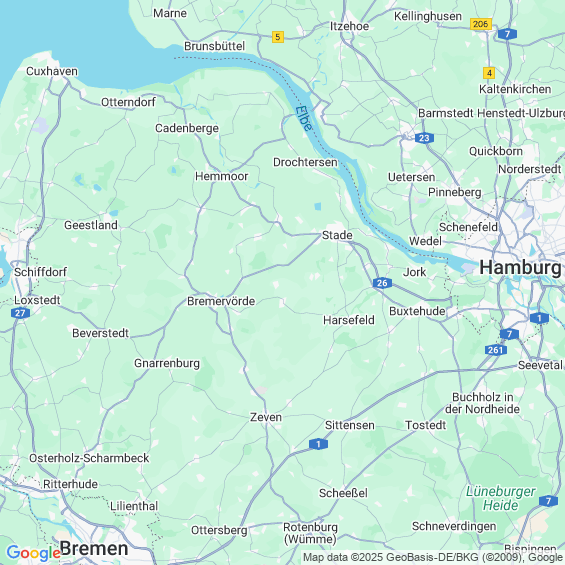The image size is (565, 565).
Task: Click the A23 highway shield near Uetersen
Action: [x=424, y=138]
